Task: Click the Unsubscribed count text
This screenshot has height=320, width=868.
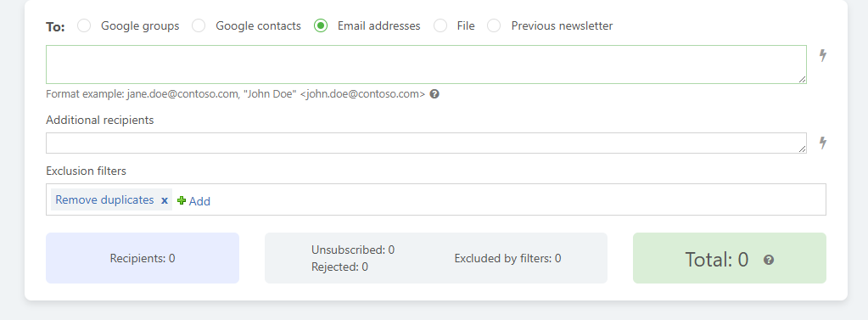Action: (353, 250)
